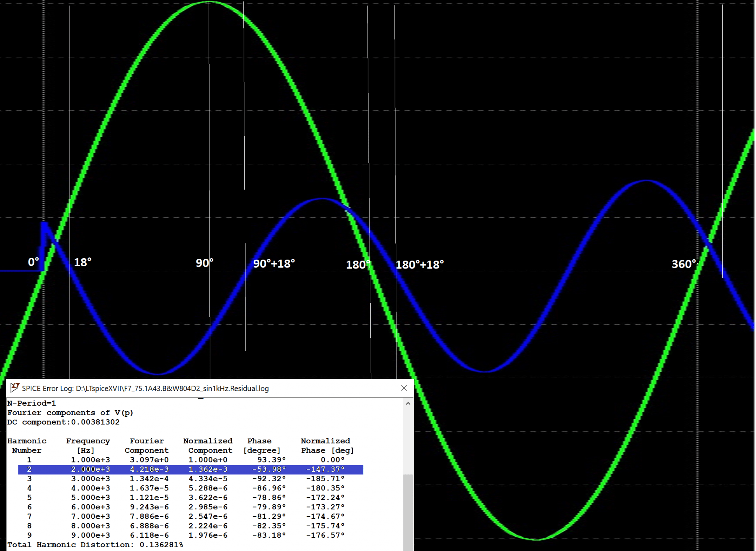Screen dimensions: 756x551
Task: Click harmonic 4 Fourier component '1.637e-5'
Action: click(x=149, y=488)
